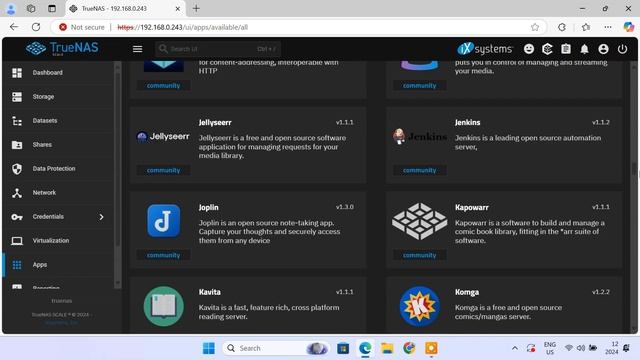Open the Kapowarr app title

(x=471, y=207)
